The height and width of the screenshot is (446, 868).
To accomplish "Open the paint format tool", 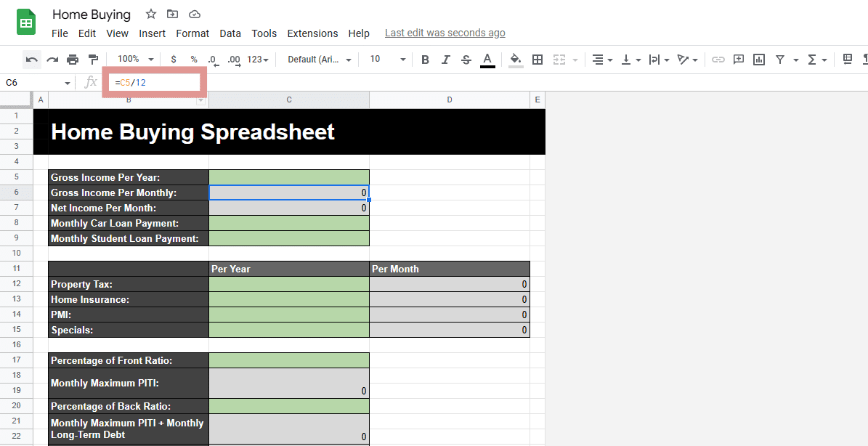I will (x=93, y=60).
